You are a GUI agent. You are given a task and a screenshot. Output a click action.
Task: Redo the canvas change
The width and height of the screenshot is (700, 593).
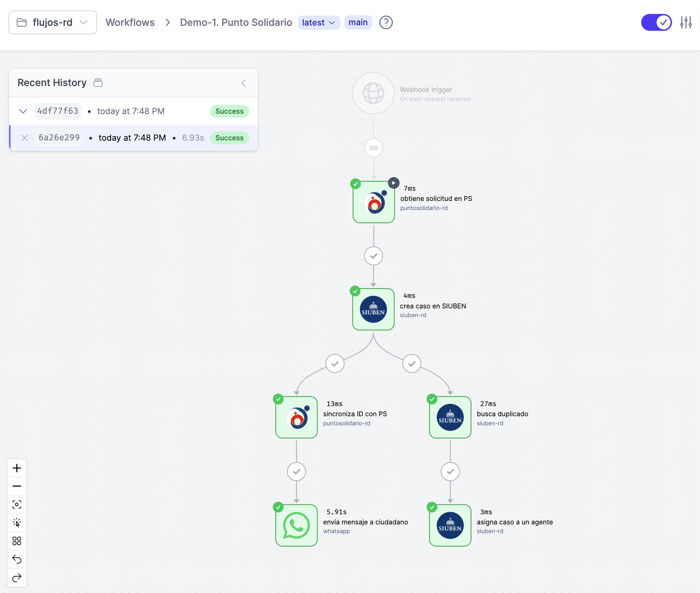click(x=17, y=578)
